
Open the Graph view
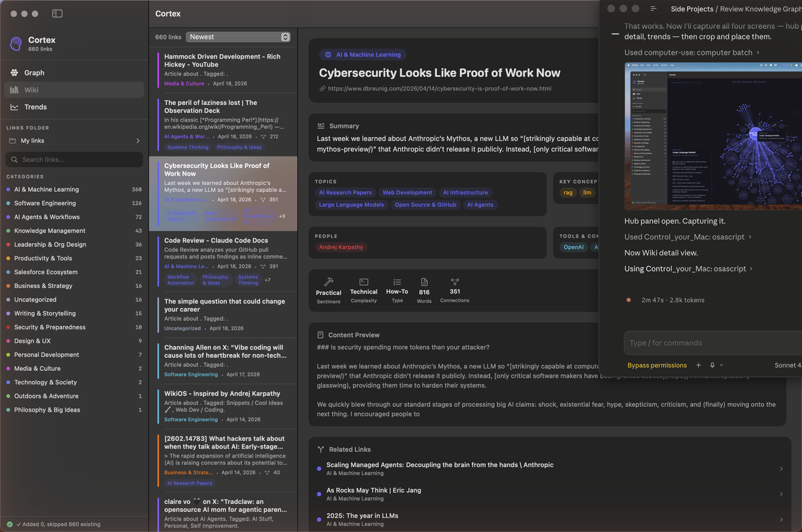(74, 73)
